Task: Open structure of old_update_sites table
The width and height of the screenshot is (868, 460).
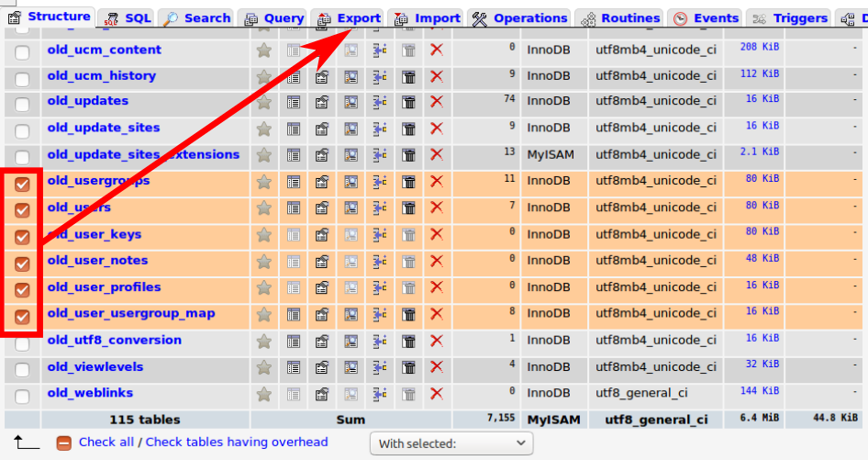Action: pyautogui.click(x=322, y=129)
